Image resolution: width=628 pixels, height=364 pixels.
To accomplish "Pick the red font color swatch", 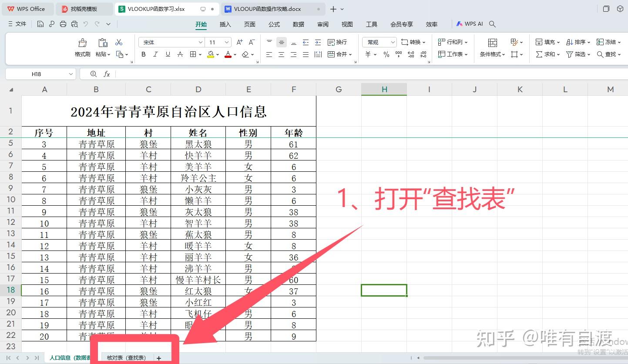I will (227, 54).
